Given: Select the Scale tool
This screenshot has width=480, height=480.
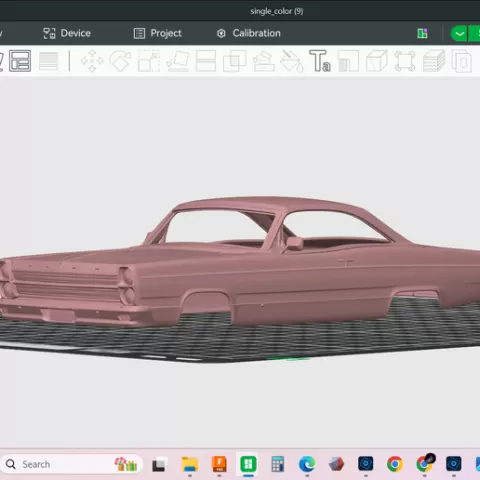Looking at the screenshot, I should (149, 61).
